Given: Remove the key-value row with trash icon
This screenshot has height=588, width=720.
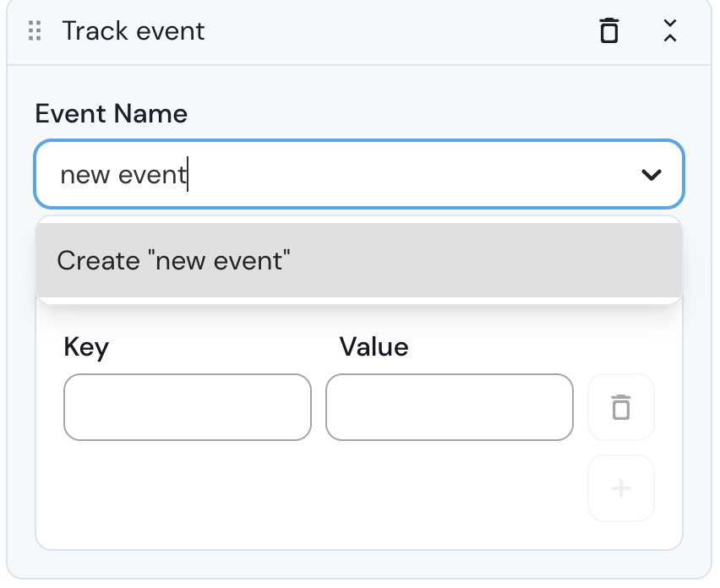Looking at the screenshot, I should pos(621,407).
